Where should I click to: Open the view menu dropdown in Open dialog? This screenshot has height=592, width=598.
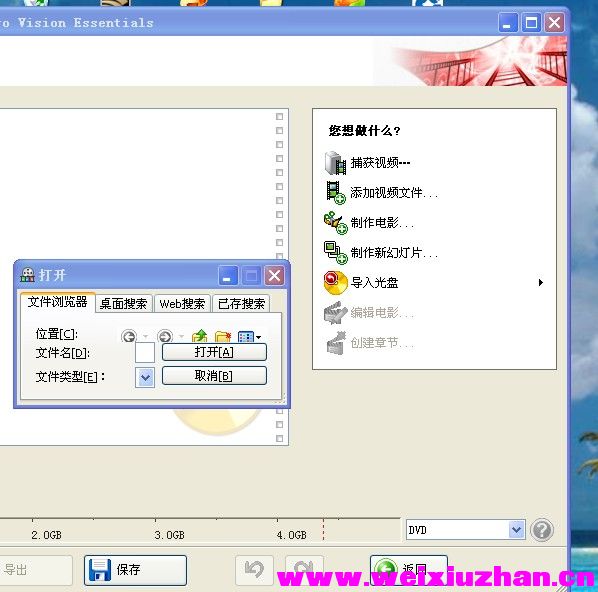point(249,337)
